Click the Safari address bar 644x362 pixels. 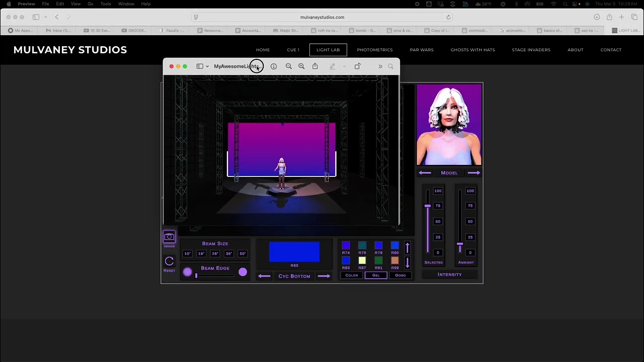(x=322, y=17)
